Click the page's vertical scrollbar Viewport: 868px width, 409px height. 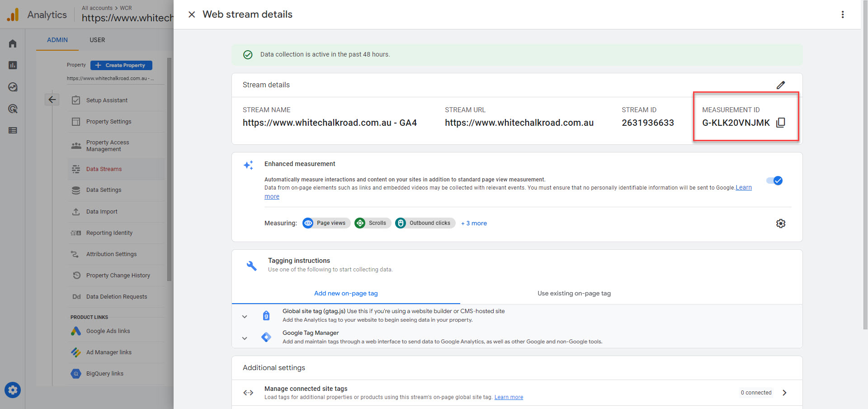pyautogui.click(x=865, y=181)
